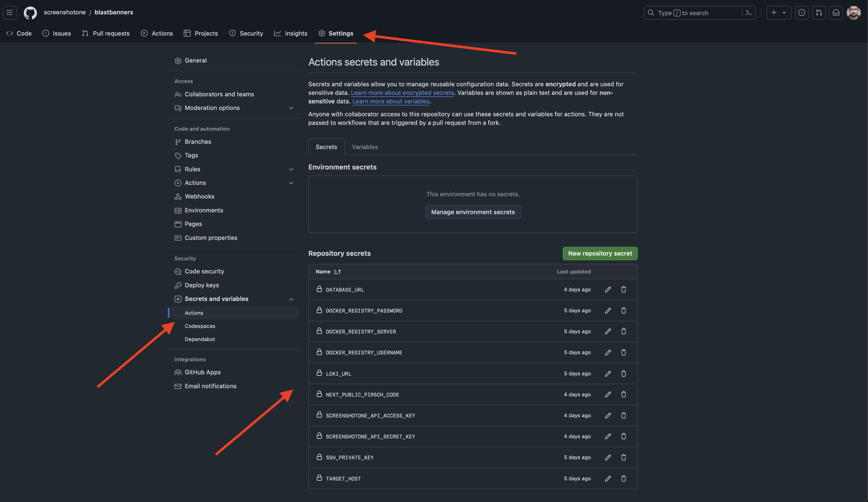Edit the SSH_PRIVATE_KEY secret

click(608, 457)
